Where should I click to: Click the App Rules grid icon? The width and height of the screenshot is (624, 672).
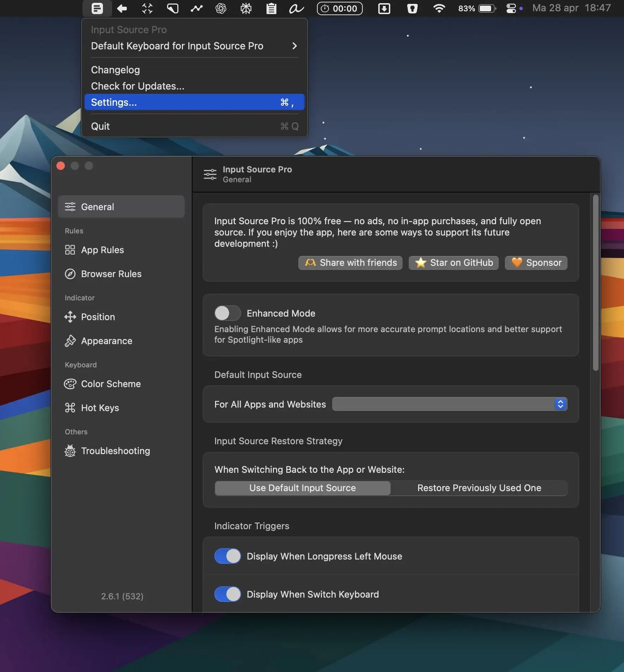click(x=70, y=250)
